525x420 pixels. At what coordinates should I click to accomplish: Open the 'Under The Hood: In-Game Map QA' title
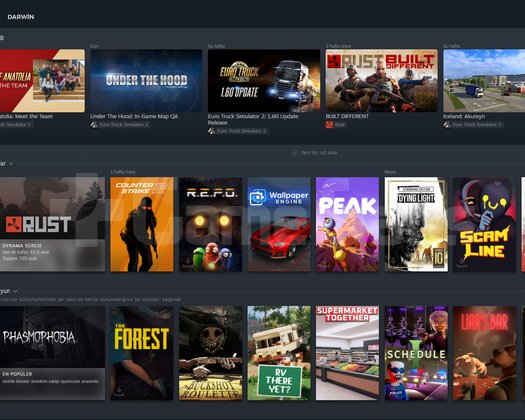[x=134, y=116]
